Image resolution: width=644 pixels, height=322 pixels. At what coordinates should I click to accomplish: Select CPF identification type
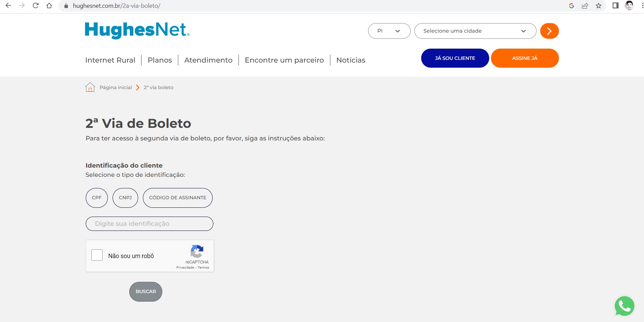point(97,198)
